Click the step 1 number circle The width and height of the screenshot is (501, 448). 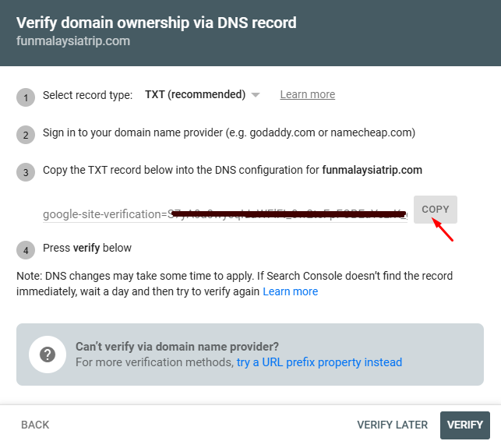26,97
